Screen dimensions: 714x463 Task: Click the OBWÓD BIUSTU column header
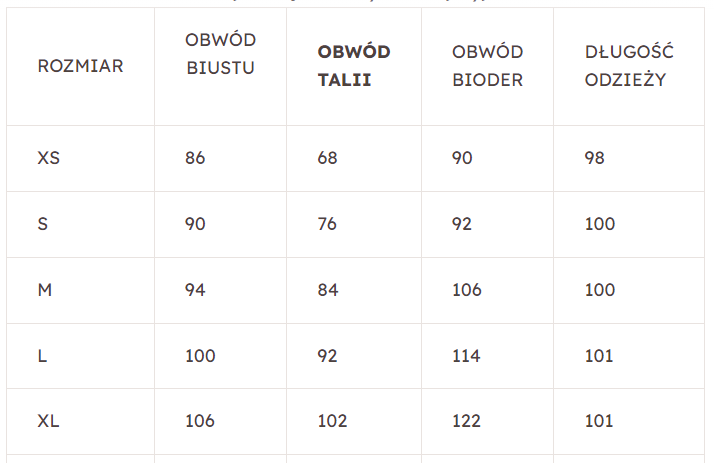(220, 54)
